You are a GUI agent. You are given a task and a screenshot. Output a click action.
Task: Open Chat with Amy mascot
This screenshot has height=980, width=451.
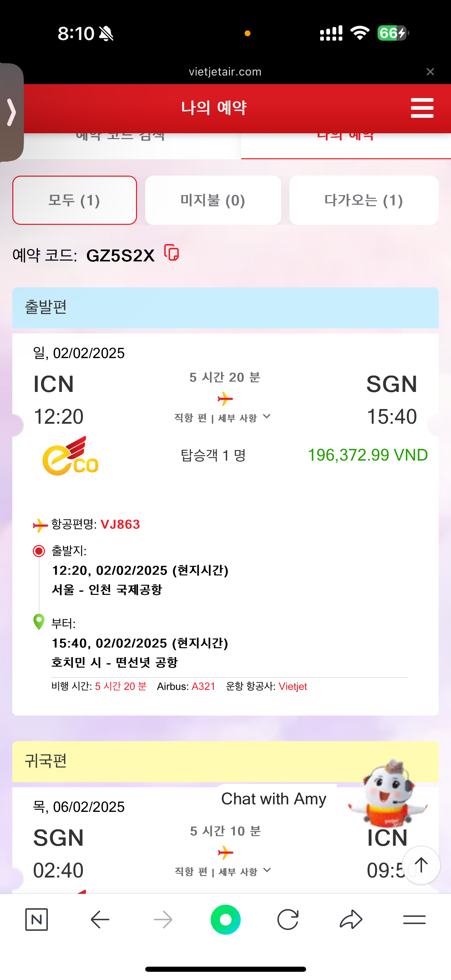(x=388, y=793)
